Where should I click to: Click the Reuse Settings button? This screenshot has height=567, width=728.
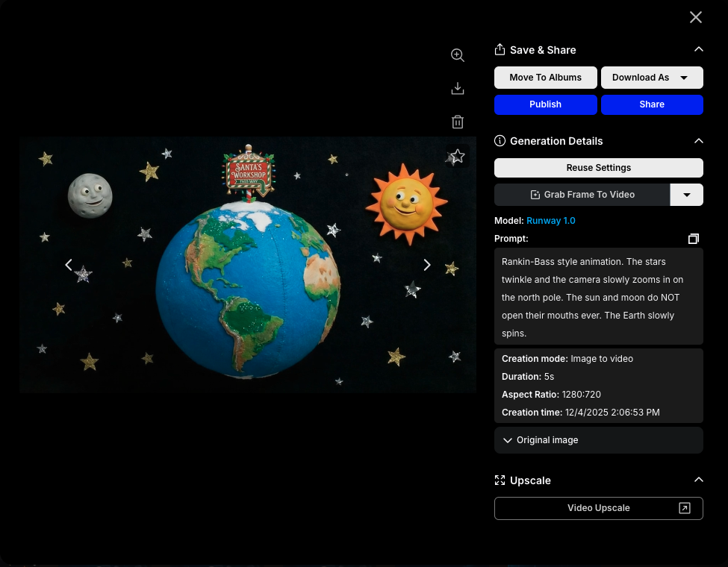(599, 168)
